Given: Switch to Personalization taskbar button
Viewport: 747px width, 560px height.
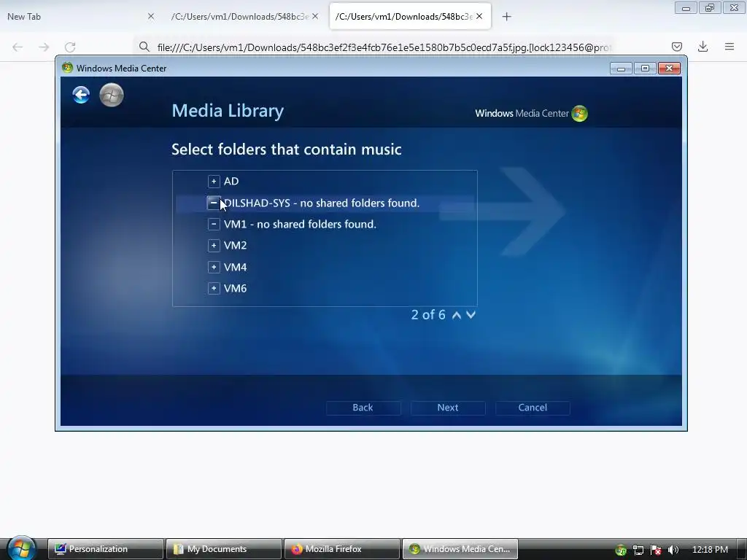Looking at the screenshot, I should pos(106,549).
